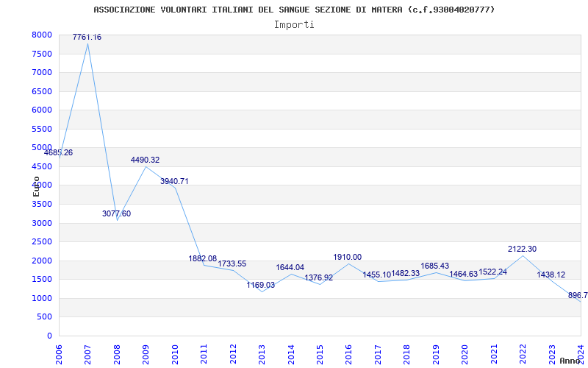Click the 2122.30 data label
This screenshot has width=588, height=368.
[522, 249]
